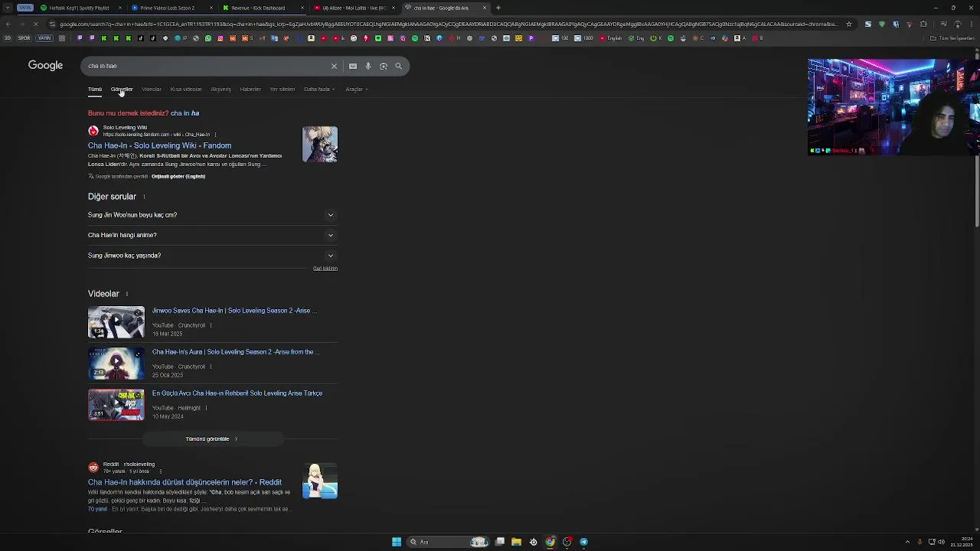Switch to the Kısa videolar tab
Viewport: 980px width, 551px height.
186,89
